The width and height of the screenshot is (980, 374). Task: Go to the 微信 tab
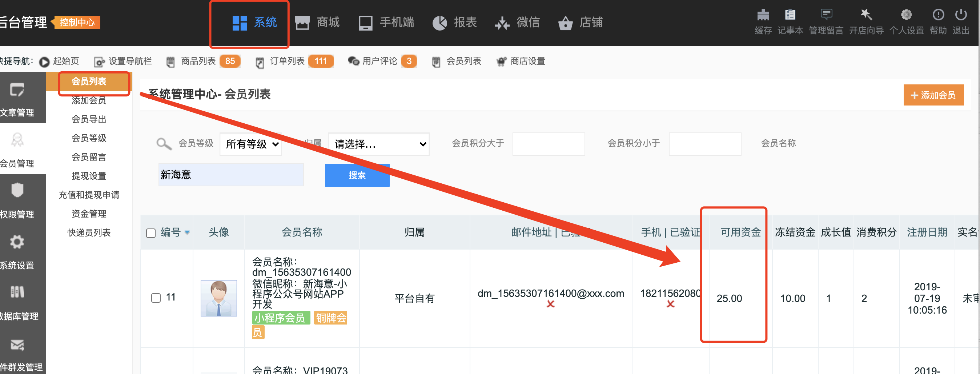point(517,23)
